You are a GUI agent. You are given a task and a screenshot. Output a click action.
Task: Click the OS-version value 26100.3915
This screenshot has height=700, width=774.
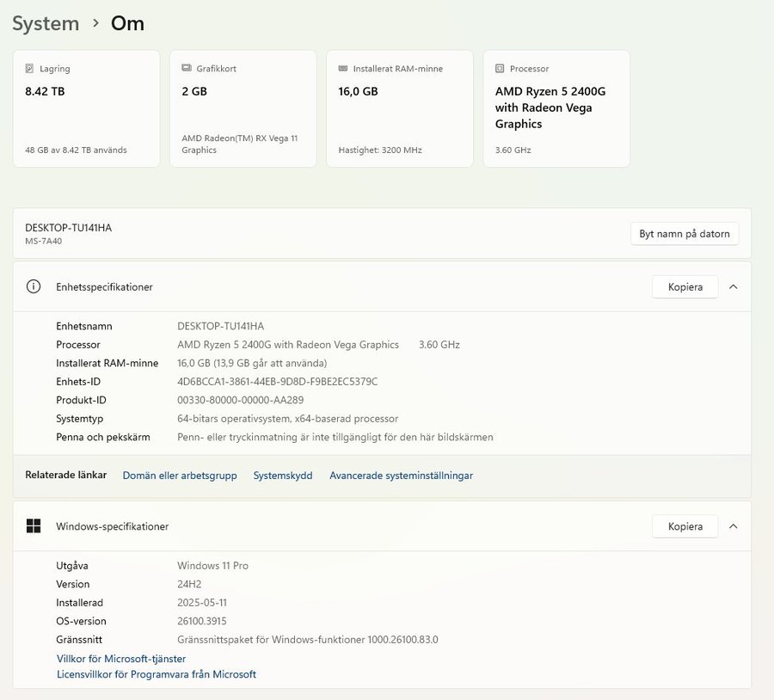tap(202, 621)
